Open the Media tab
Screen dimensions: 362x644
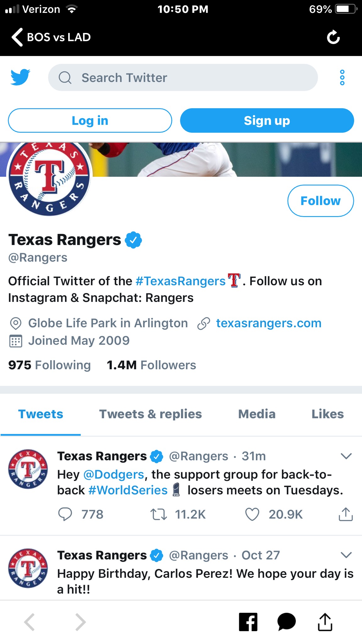click(257, 414)
